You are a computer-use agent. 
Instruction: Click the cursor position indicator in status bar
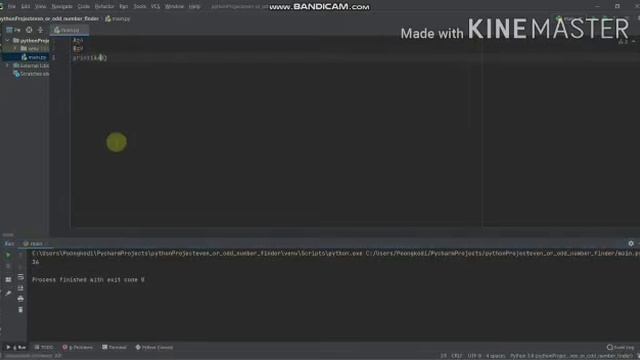[443, 356]
